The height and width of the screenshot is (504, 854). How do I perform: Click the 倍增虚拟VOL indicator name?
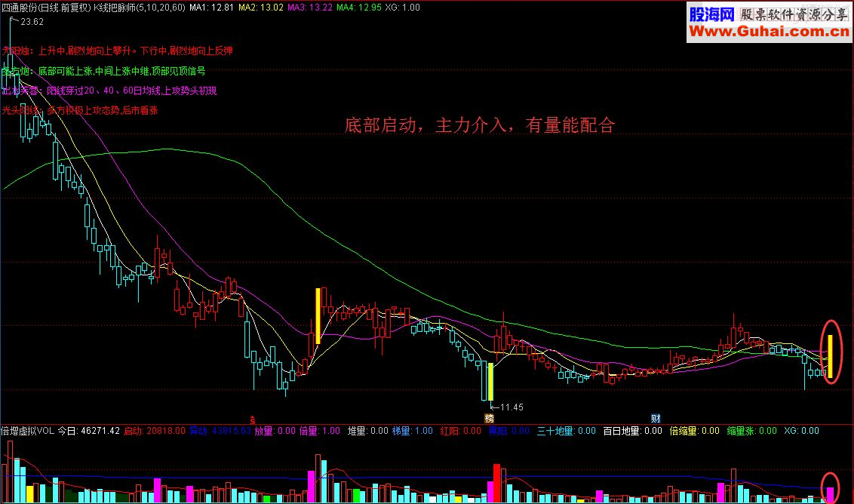[28, 431]
